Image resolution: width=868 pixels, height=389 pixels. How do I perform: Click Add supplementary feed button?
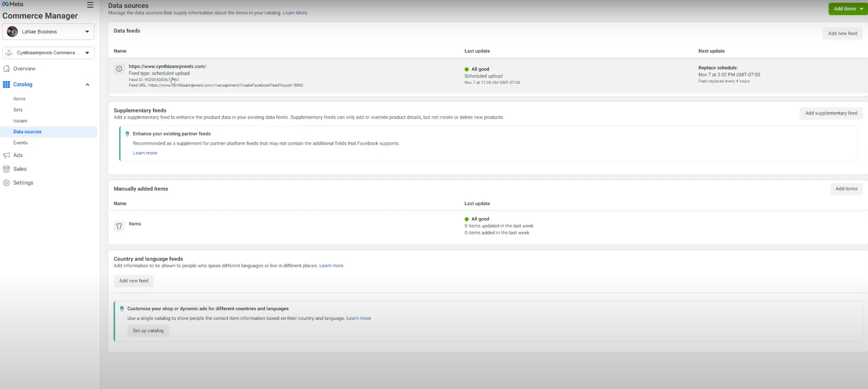[x=831, y=113]
